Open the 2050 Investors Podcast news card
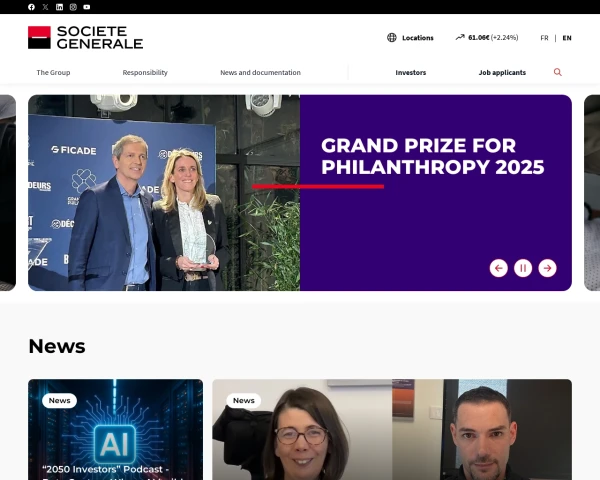Screen dimensions: 600x480 click(116, 429)
